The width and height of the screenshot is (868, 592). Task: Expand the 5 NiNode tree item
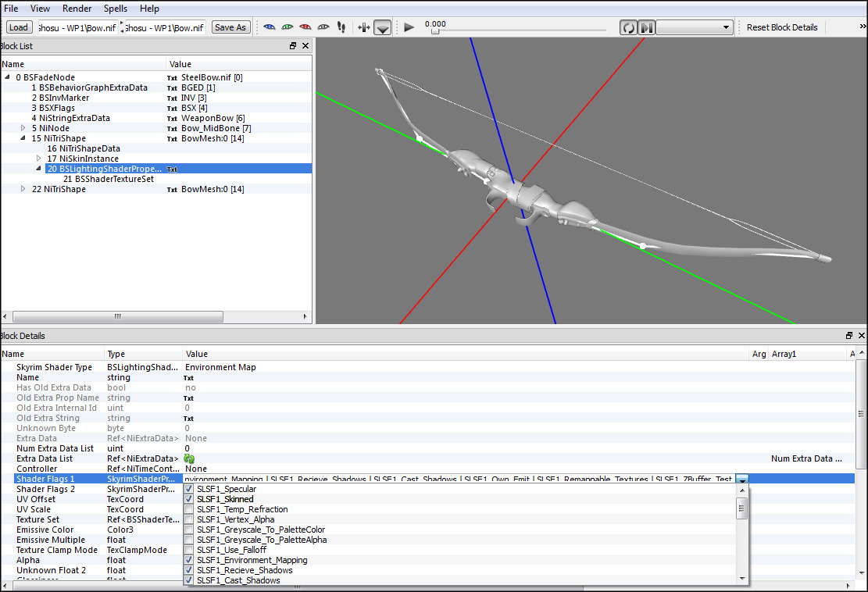click(23, 128)
